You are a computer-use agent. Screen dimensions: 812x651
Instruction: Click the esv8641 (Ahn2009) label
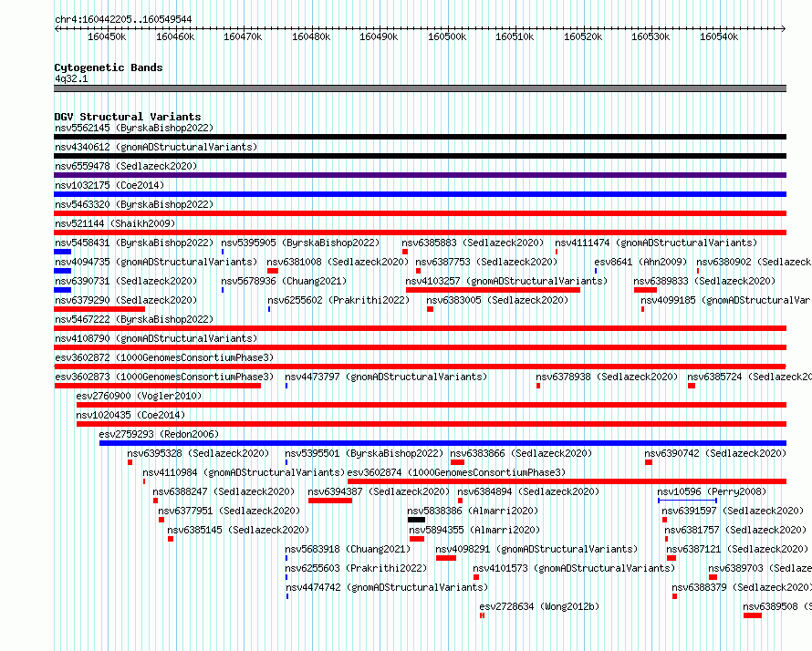pyautogui.click(x=640, y=262)
